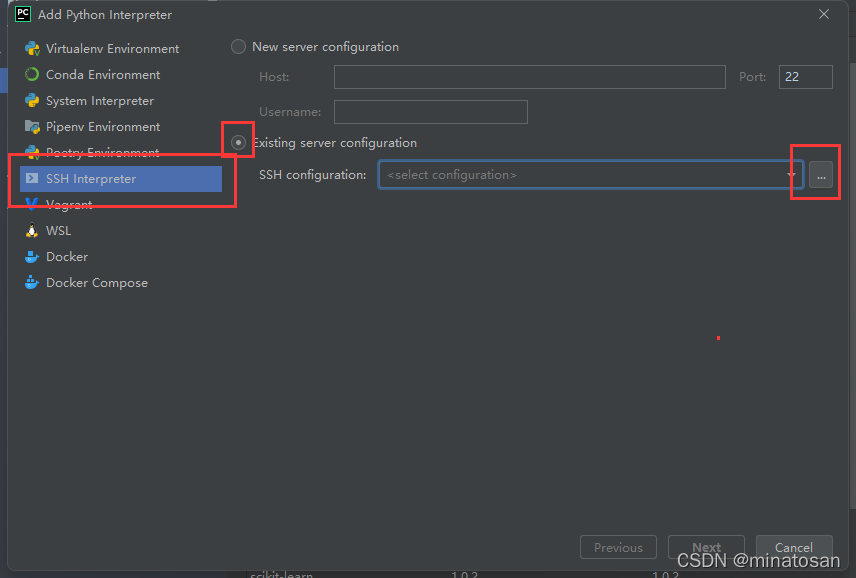856x578 pixels.
Task: Click into the Port field showing 22
Action: click(x=805, y=77)
